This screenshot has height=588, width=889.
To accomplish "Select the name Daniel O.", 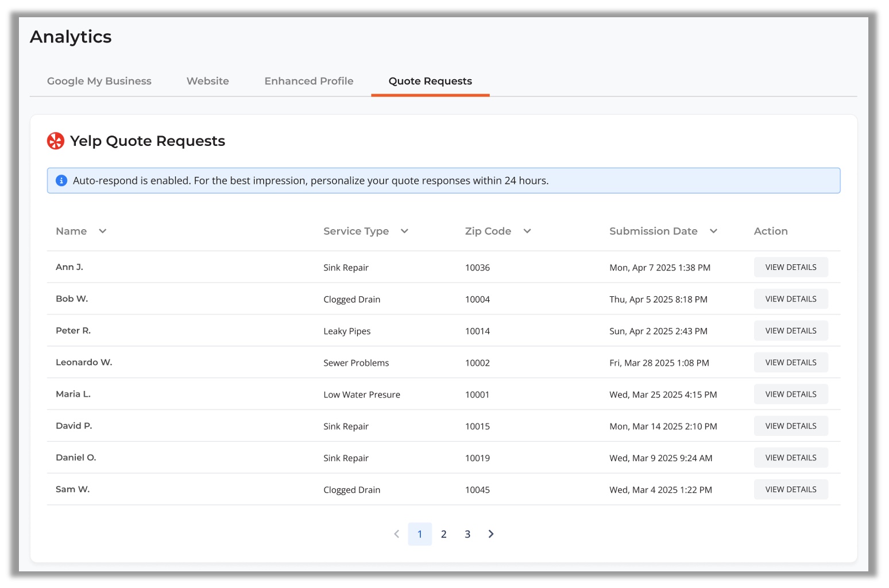I will pyautogui.click(x=76, y=458).
